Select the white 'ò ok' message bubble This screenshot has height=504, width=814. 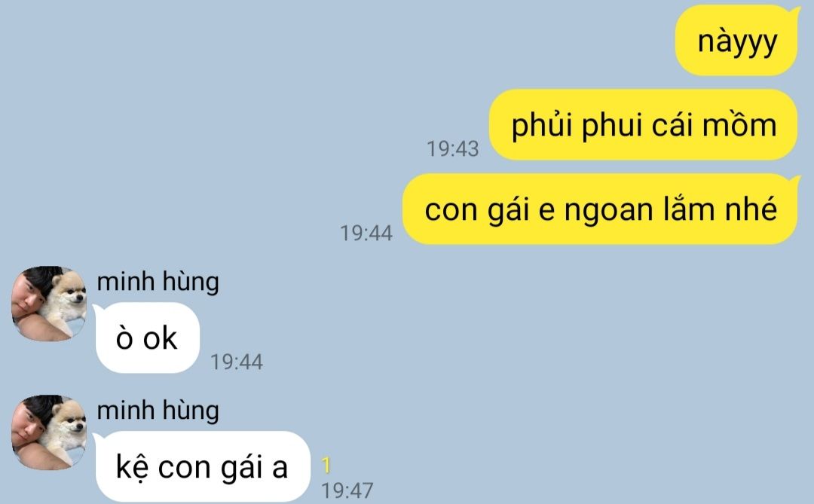click(x=147, y=338)
